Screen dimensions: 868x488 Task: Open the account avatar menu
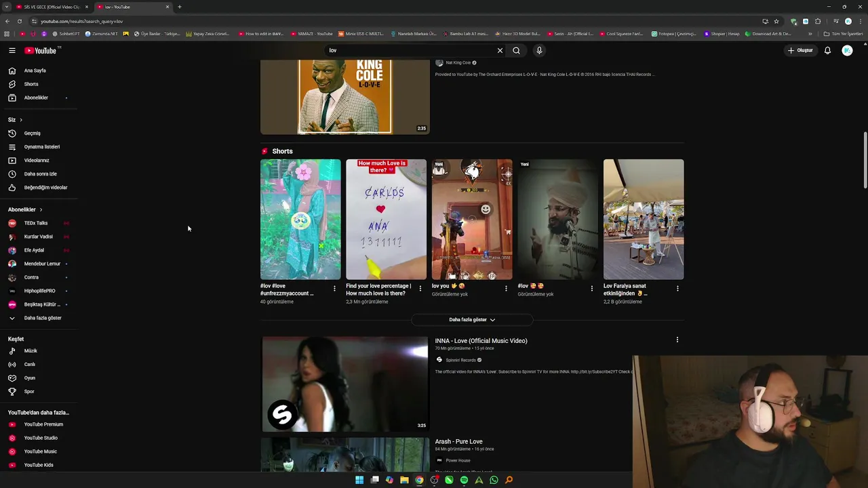click(x=847, y=50)
